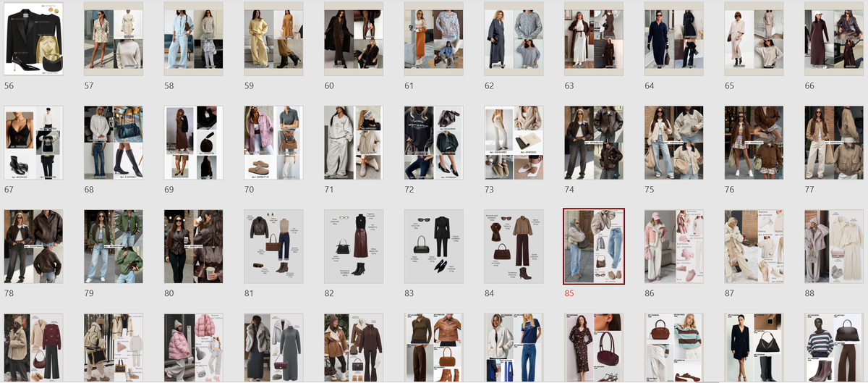Select slide 79 thumbnail with green jacket

click(114, 247)
